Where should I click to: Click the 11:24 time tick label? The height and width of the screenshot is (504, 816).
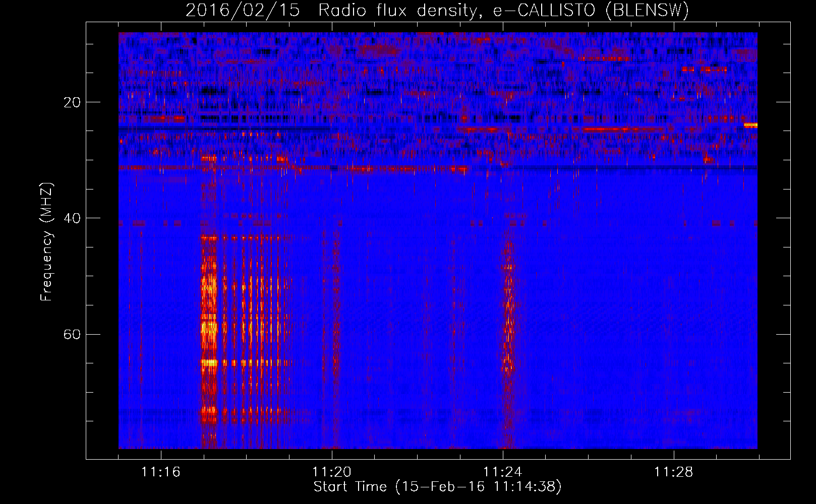pyautogui.click(x=503, y=472)
